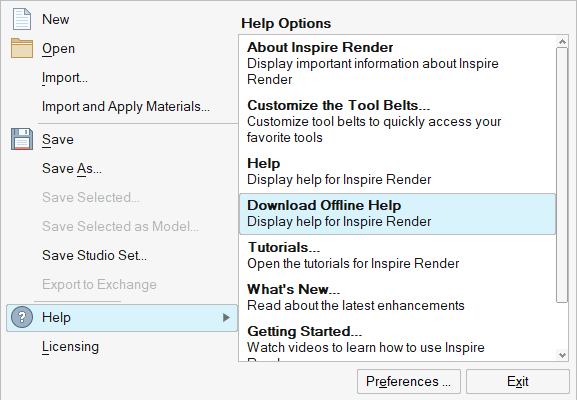The image size is (577, 400).
Task: Expand the Help submenu arrow
Action: click(x=226, y=317)
